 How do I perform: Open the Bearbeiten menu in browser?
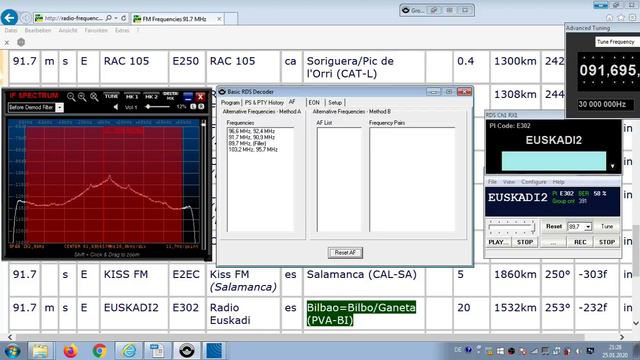pyautogui.click(x=38, y=30)
